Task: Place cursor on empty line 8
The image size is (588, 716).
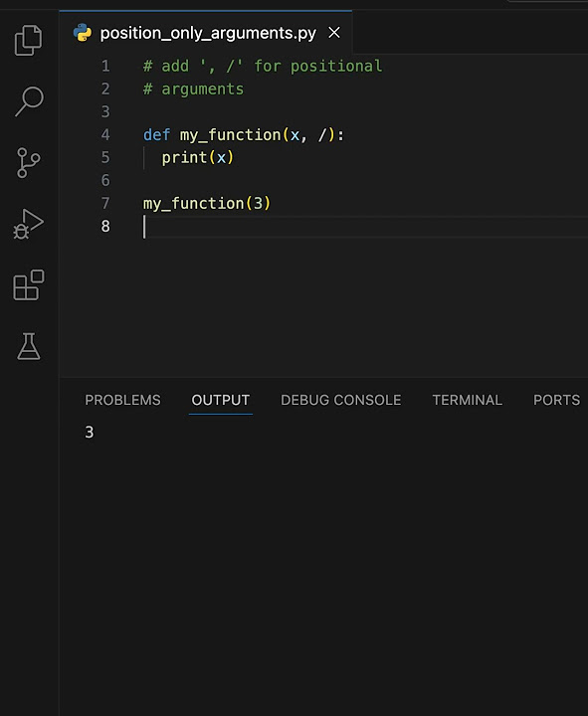Action: point(365,227)
